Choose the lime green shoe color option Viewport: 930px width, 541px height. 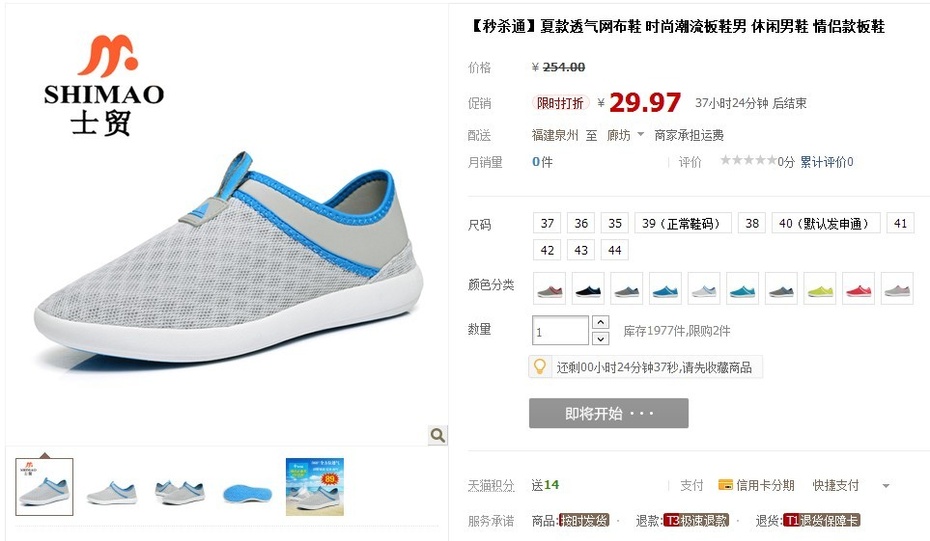[820, 289]
